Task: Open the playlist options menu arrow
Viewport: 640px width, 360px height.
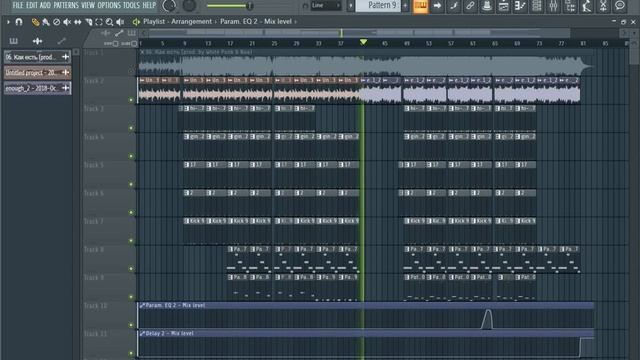Action: [x=8, y=22]
